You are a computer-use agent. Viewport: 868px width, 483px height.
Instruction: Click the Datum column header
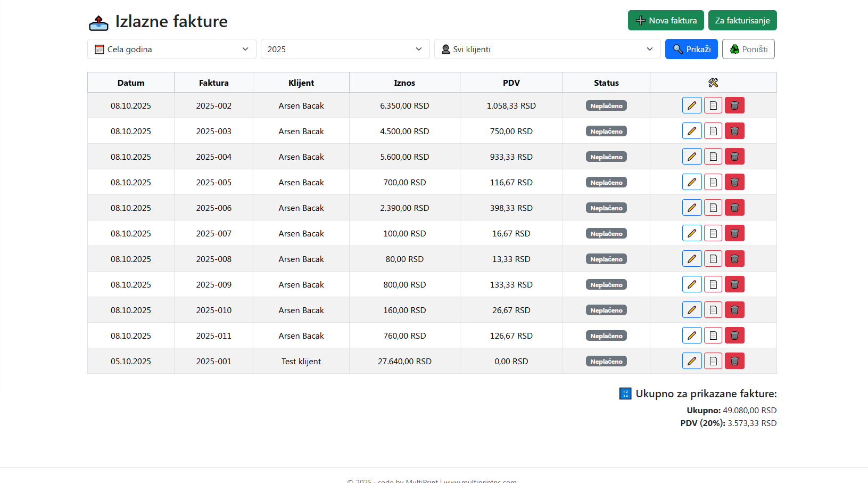[x=131, y=83]
